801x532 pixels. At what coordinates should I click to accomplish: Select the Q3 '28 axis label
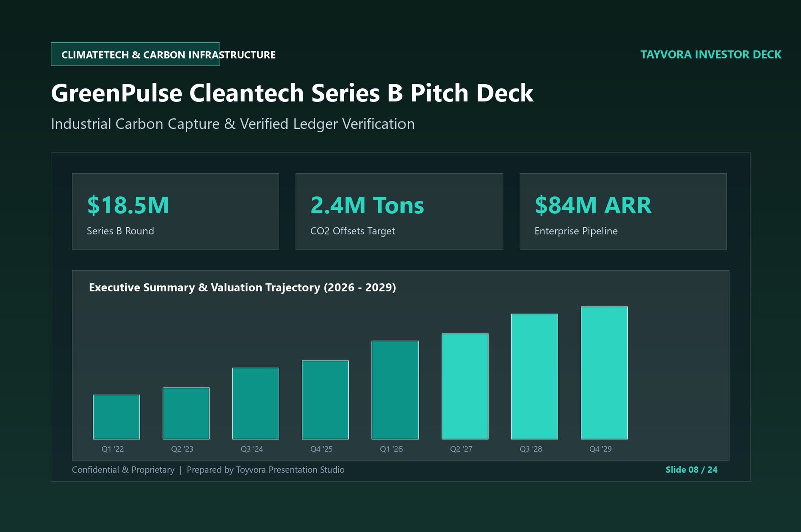pos(531,449)
